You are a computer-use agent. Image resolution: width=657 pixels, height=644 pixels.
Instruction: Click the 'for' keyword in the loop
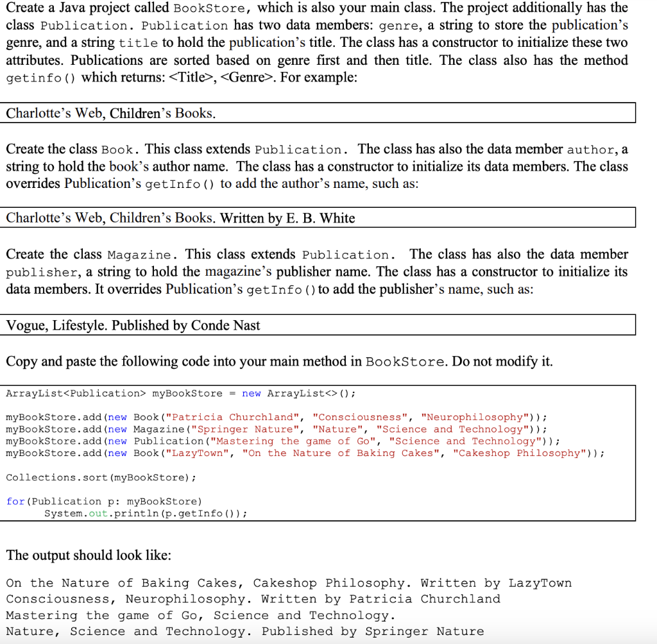tap(15, 501)
